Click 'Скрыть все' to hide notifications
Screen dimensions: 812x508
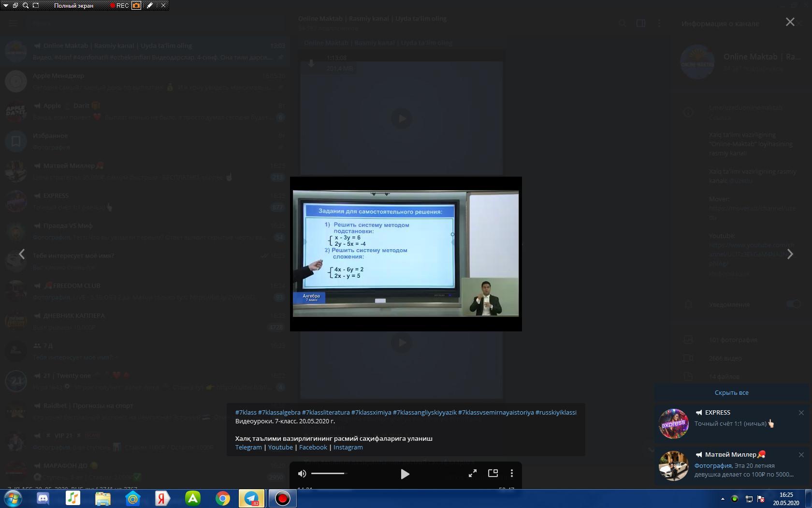[731, 393]
